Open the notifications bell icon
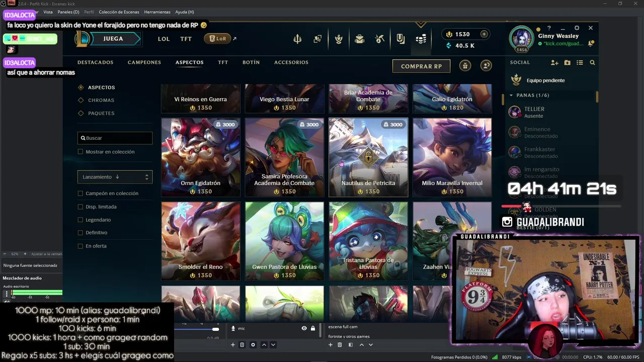Screen dimensions: 644x362 [x=591, y=44]
